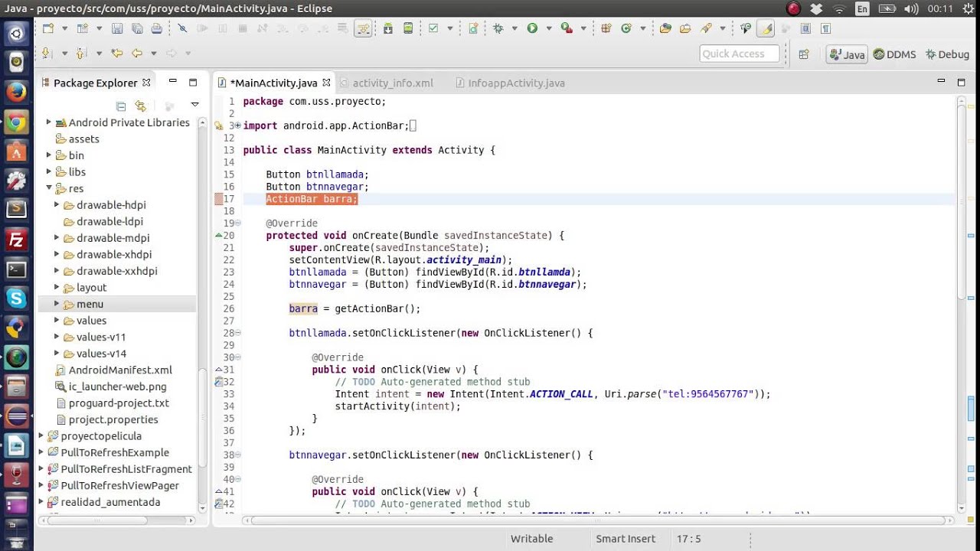
Task: Open Firefox from the Ubuntu launcher
Action: (16, 92)
